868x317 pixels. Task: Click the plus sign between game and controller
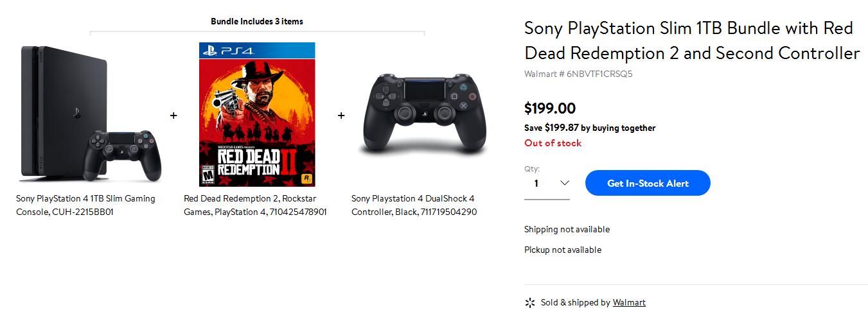[x=341, y=116]
